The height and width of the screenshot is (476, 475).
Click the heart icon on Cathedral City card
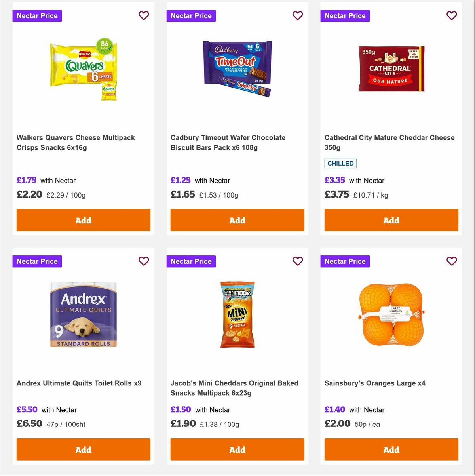(452, 15)
